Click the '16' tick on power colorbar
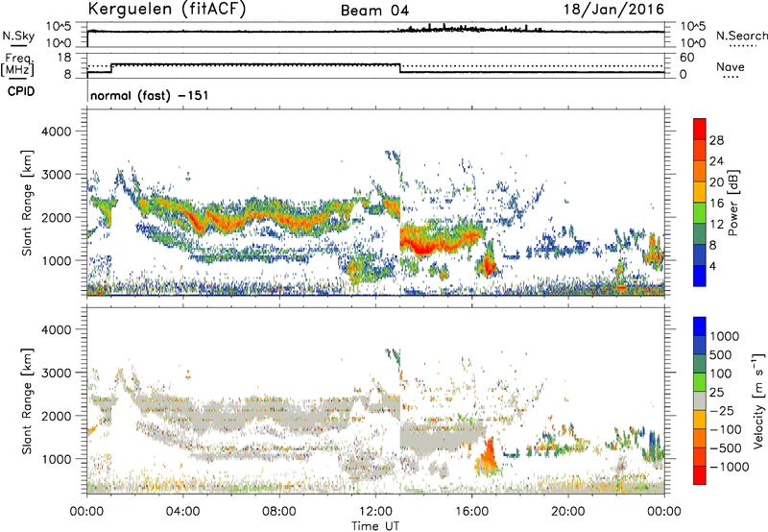The image size is (768, 532). coord(716,204)
